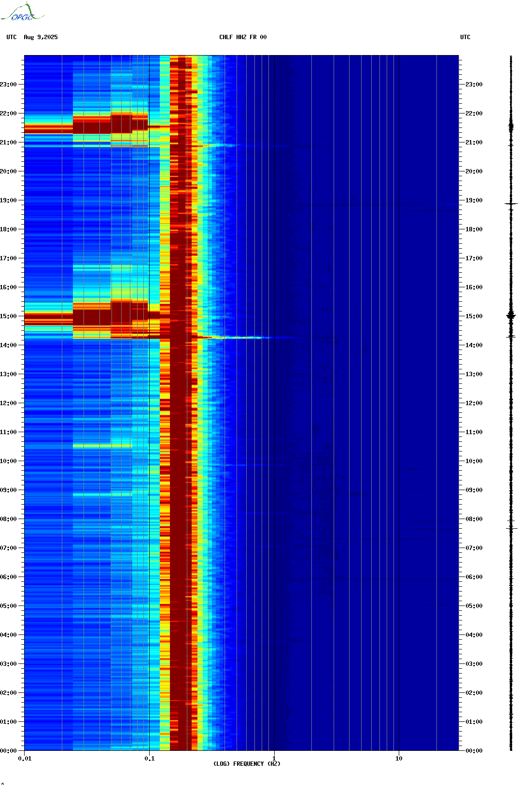The width and height of the screenshot is (532, 789).
Task: Click 02:00 on the left time axis
Action: click(x=8, y=693)
